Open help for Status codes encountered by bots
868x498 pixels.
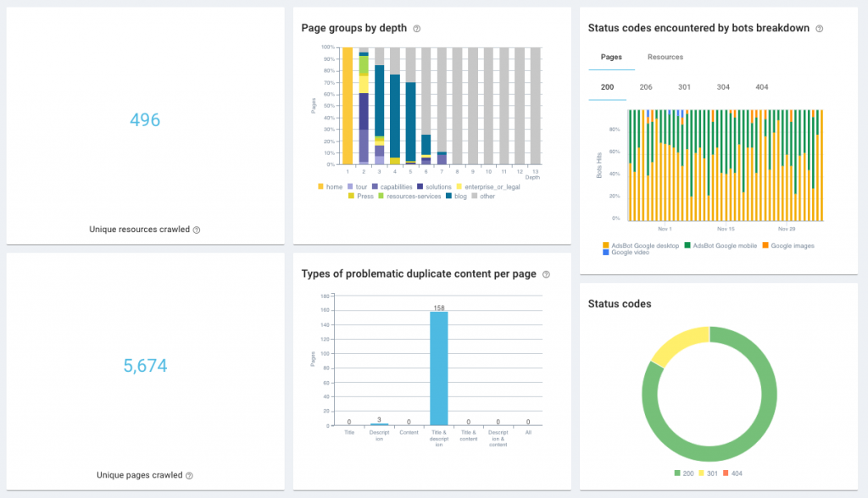[x=819, y=29]
